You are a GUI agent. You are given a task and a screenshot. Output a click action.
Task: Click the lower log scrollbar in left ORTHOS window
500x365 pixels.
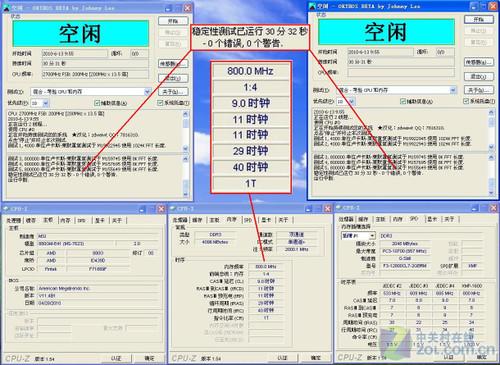pos(186,176)
